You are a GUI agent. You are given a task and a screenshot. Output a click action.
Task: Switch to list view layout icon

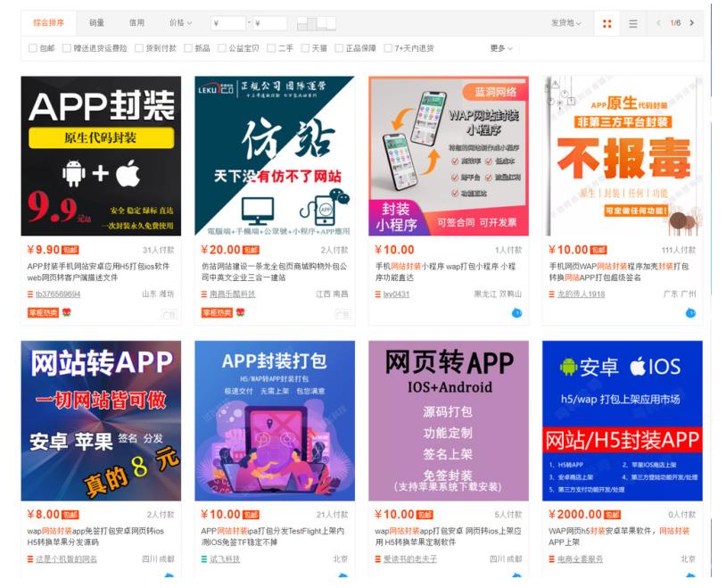[x=633, y=23]
